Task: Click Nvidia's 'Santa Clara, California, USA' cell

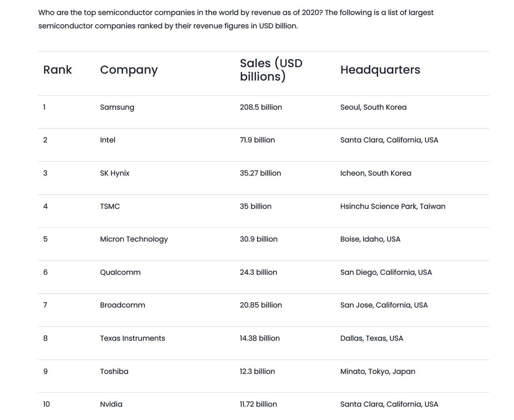Action: pyautogui.click(x=389, y=404)
